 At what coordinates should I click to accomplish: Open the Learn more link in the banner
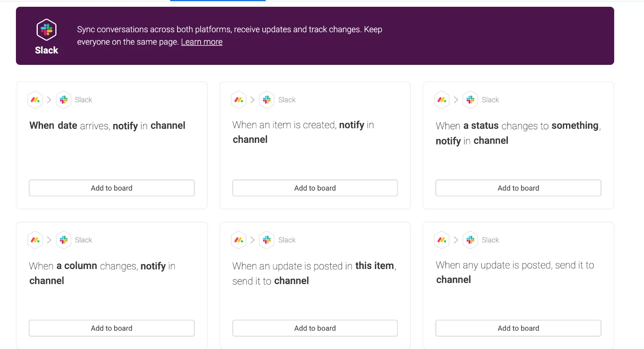(202, 42)
